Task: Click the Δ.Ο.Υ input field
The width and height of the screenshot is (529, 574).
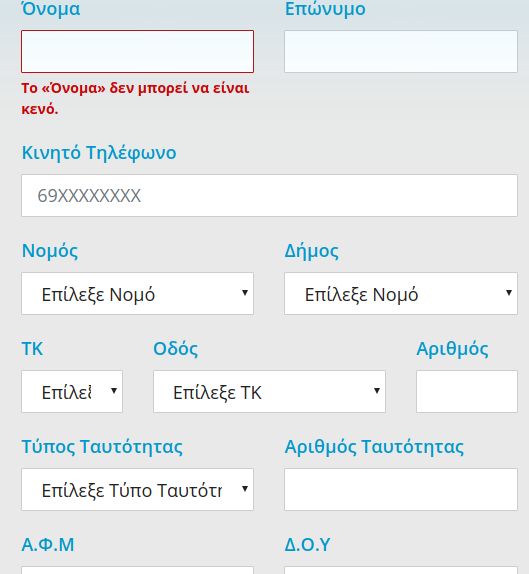Action: [401, 570]
